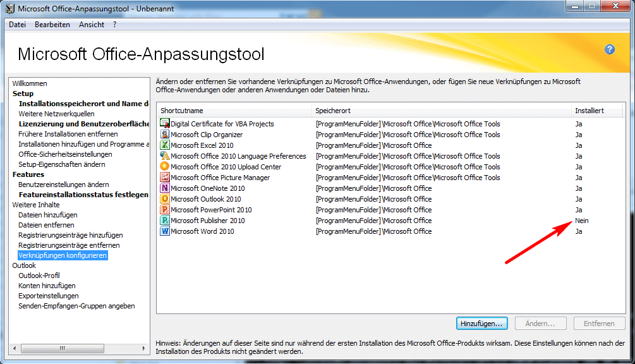This screenshot has height=364, width=635.
Task: Click the Office-Anpassungstool title bar icon
Action: (x=9, y=8)
